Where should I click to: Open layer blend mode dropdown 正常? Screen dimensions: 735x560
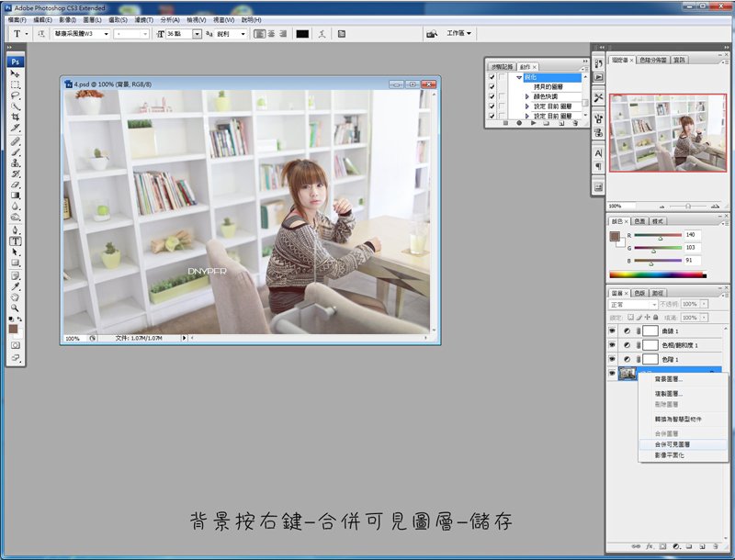[633, 305]
